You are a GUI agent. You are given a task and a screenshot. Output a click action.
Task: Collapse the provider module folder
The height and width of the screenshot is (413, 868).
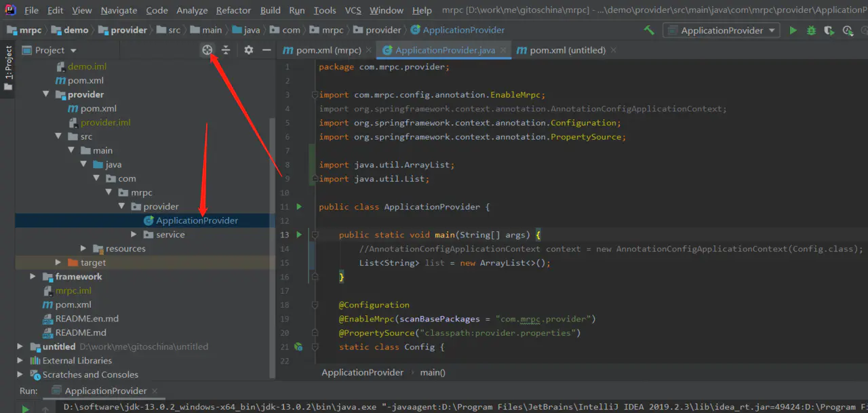(x=46, y=95)
